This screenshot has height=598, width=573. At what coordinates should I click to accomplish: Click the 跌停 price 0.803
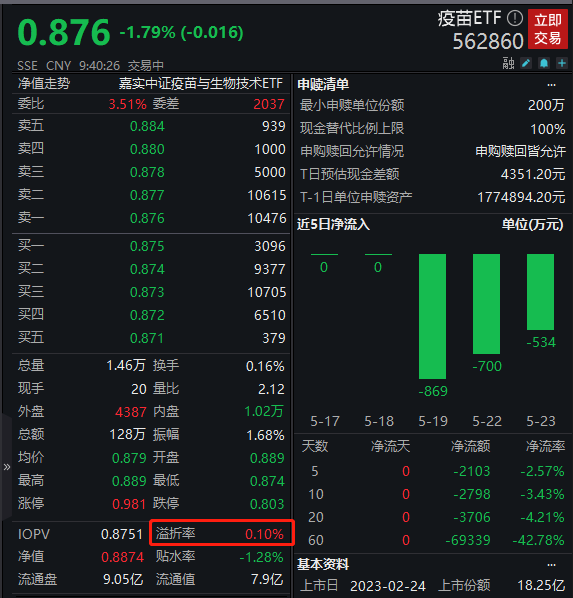[267, 504]
